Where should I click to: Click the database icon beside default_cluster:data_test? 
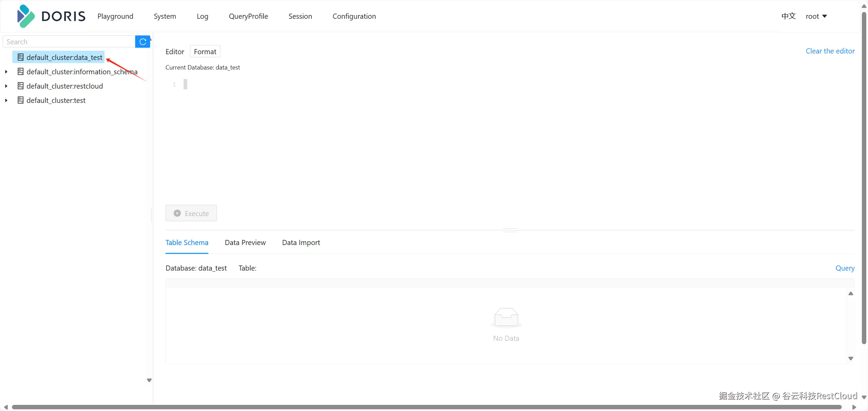tap(20, 57)
